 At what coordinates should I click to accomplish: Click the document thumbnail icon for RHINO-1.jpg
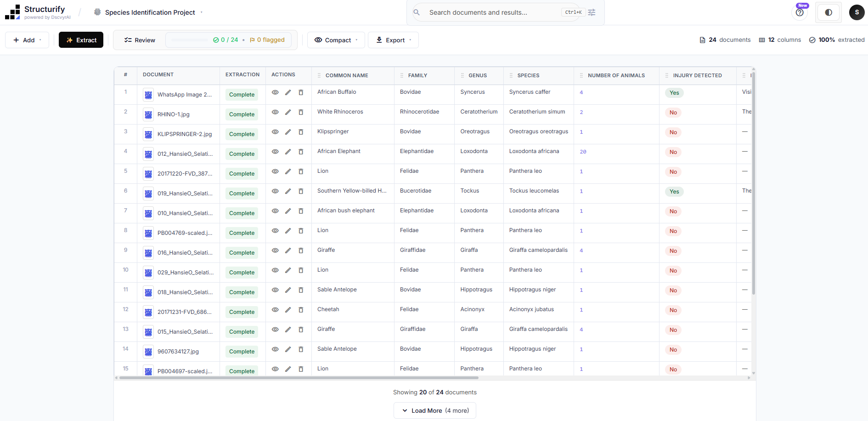point(148,114)
